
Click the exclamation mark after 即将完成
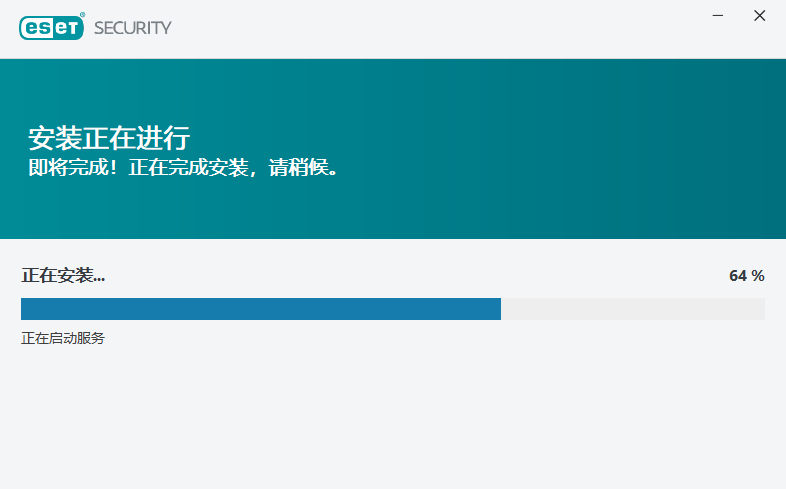pyautogui.click(x=114, y=167)
